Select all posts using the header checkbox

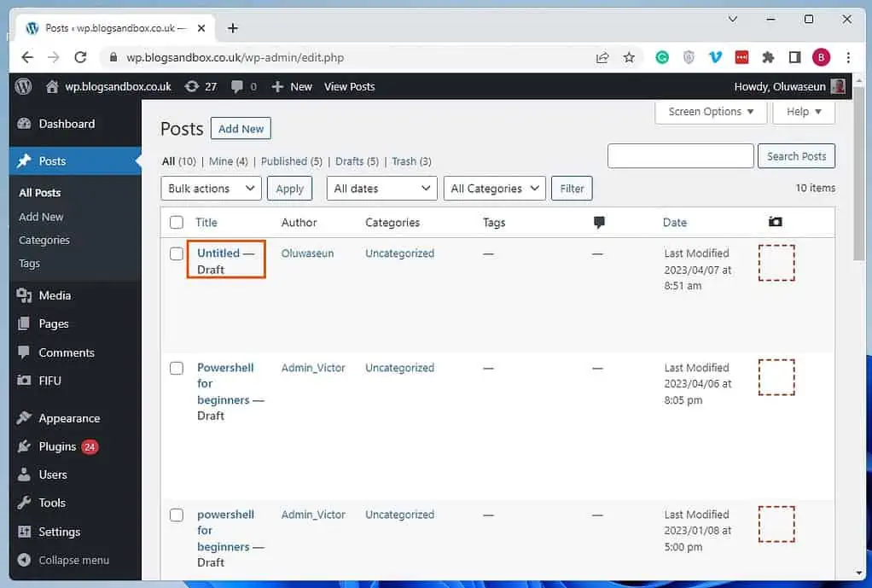(x=177, y=221)
